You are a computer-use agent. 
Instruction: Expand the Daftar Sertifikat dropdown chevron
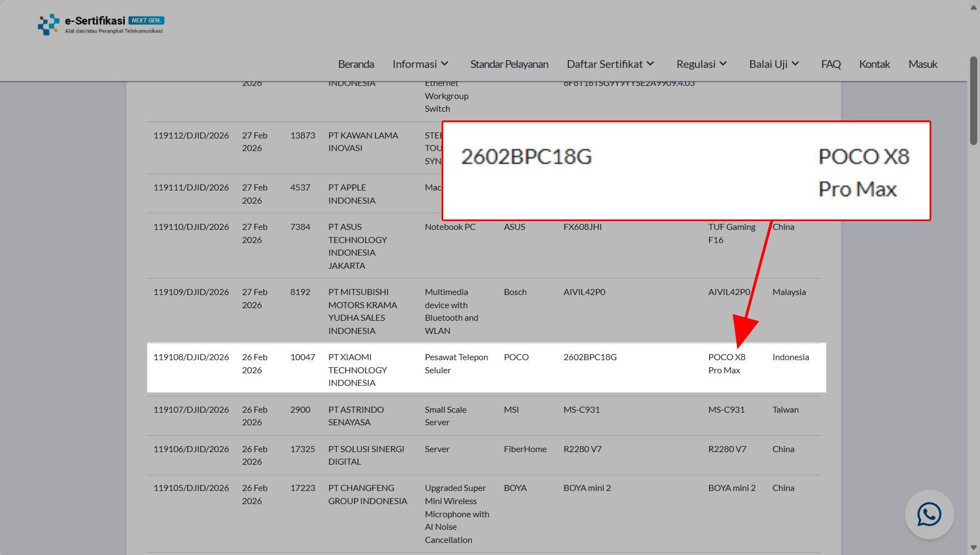650,64
